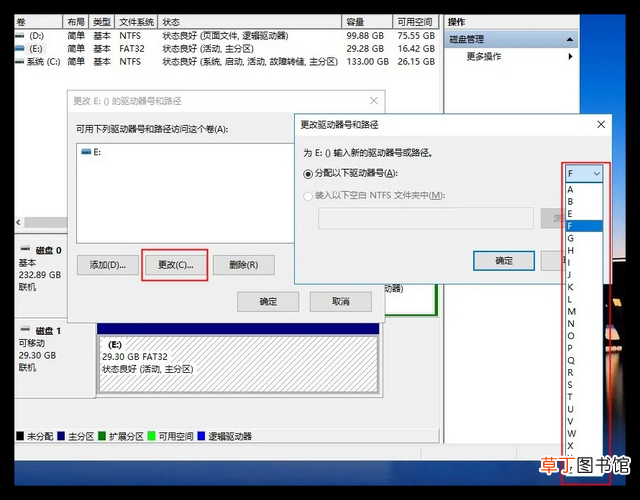Click the 可用空间 bright green legend swatch
The width and height of the screenshot is (640, 500).
click(x=151, y=436)
